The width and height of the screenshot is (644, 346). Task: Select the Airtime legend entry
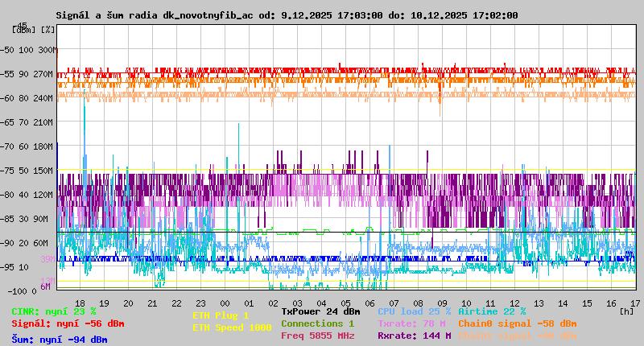[x=492, y=311]
